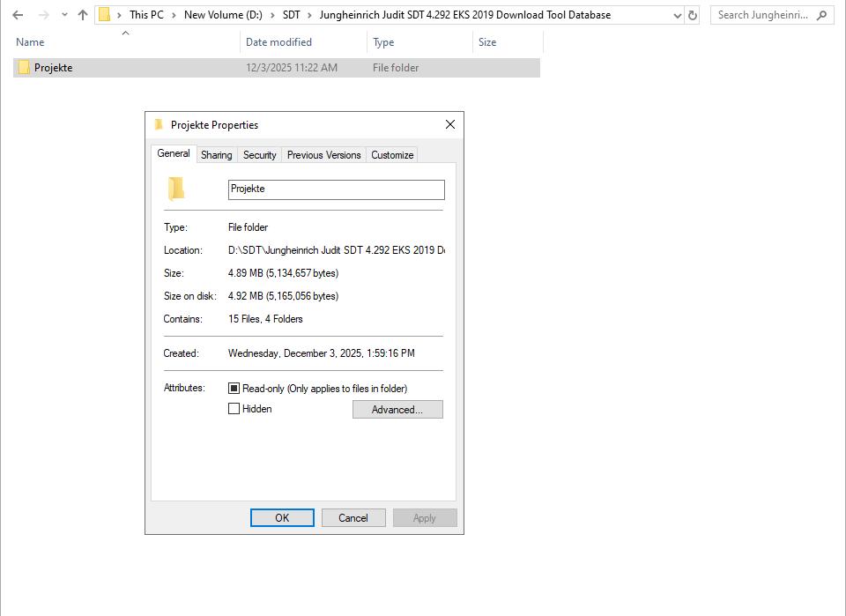Click the Apply button
The image size is (846, 616).
click(x=425, y=518)
